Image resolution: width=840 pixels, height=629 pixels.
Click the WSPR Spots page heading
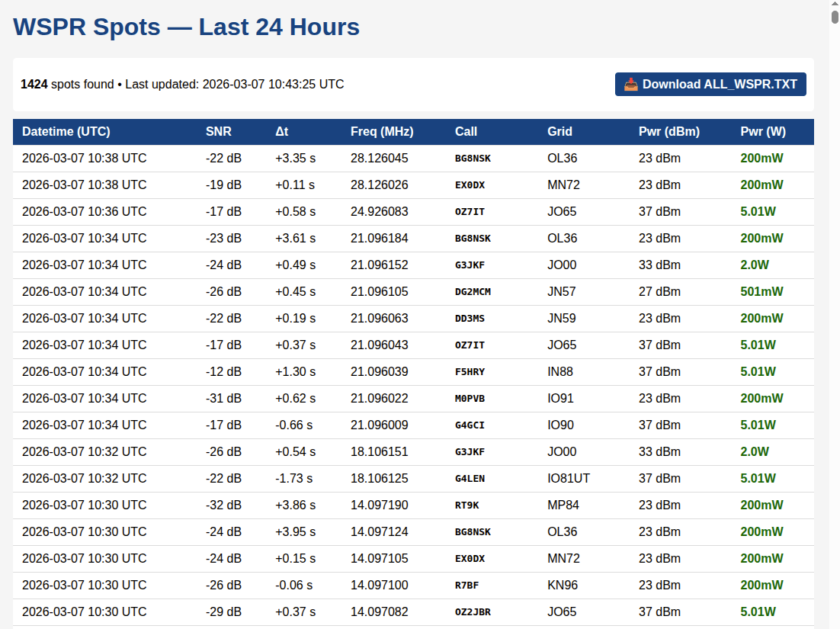click(x=186, y=27)
